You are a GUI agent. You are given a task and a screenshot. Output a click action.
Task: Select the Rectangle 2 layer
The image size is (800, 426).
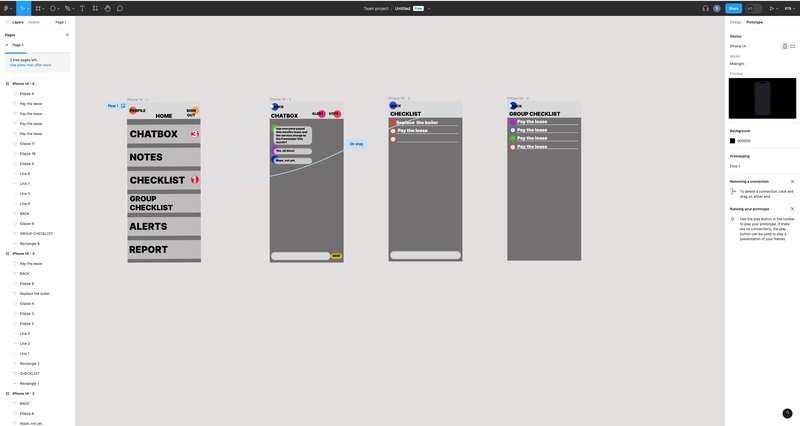tap(29, 363)
